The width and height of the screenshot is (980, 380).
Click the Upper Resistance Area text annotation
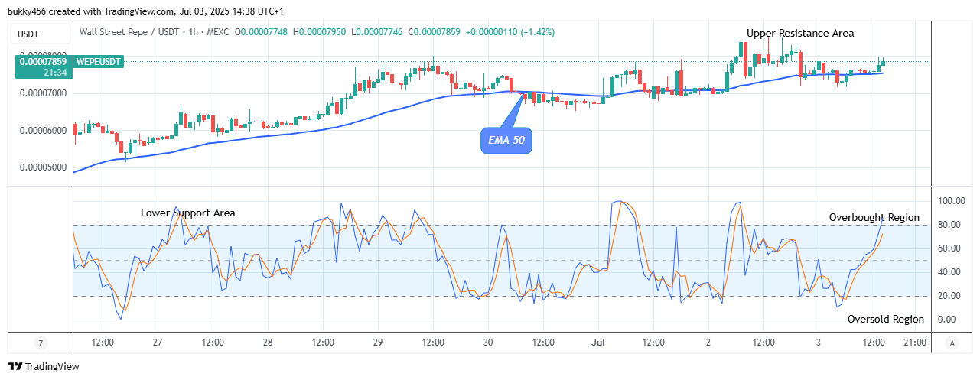[800, 33]
